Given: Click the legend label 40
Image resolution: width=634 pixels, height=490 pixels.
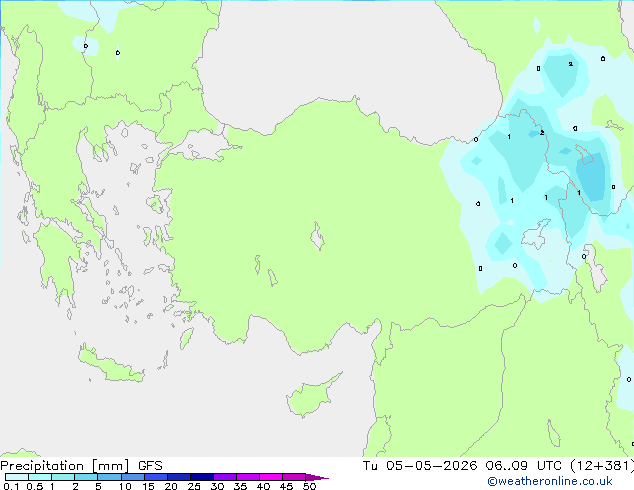Looking at the screenshot, I should click(x=263, y=486).
